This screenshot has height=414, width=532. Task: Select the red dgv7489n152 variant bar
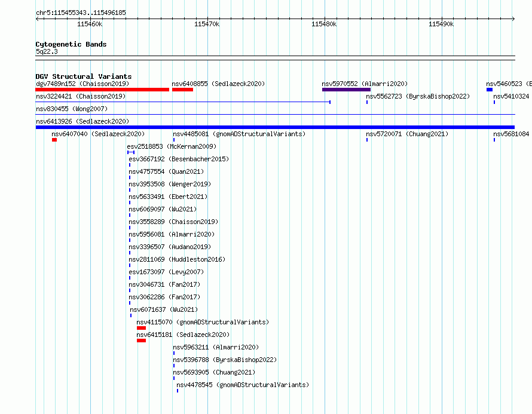(x=102, y=90)
